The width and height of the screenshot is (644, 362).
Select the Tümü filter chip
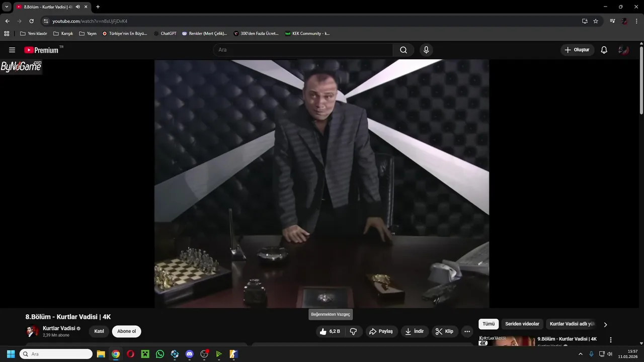[x=489, y=324]
